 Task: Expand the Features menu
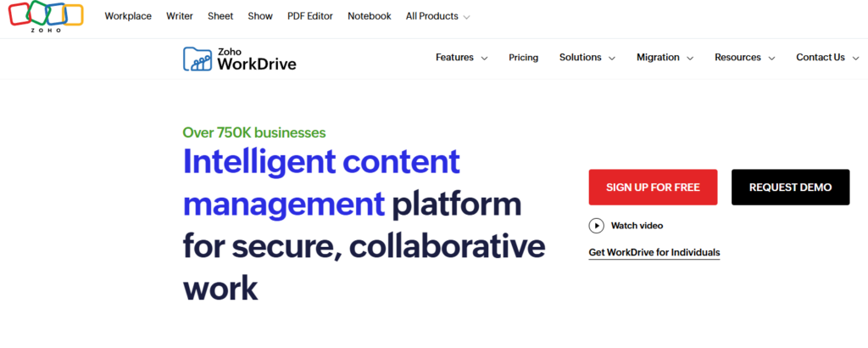(461, 57)
